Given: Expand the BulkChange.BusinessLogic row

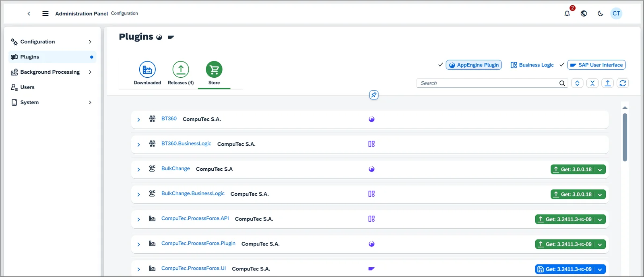Looking at the screenshot, I should pos(138,194).
